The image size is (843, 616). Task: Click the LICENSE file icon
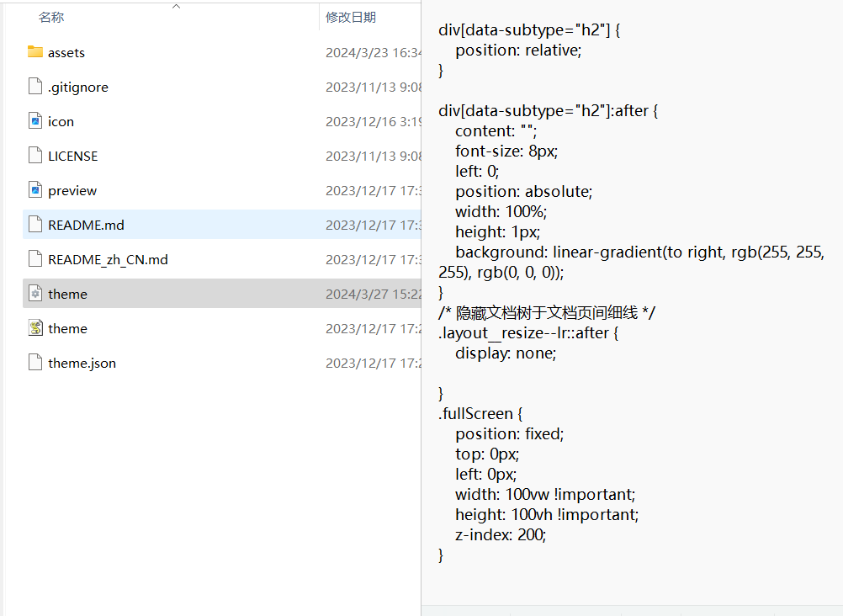[x=35, y=156]
